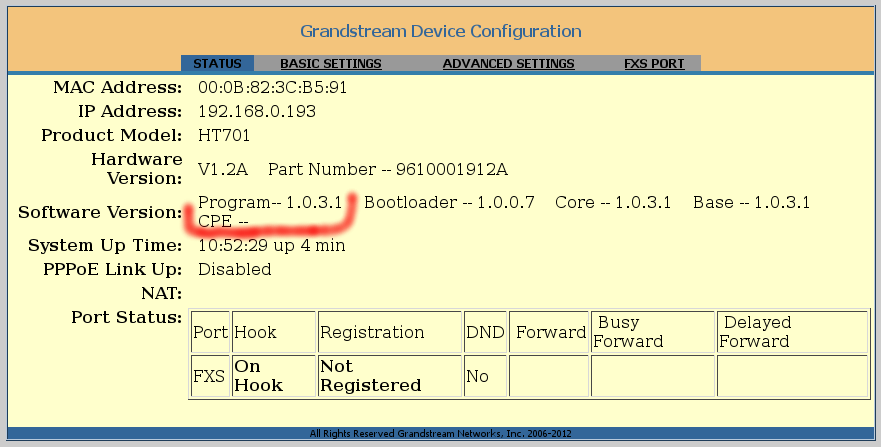Click the Busy Forward column header
Viewport: 881px width, 447px height.
(x=653, y=332)
